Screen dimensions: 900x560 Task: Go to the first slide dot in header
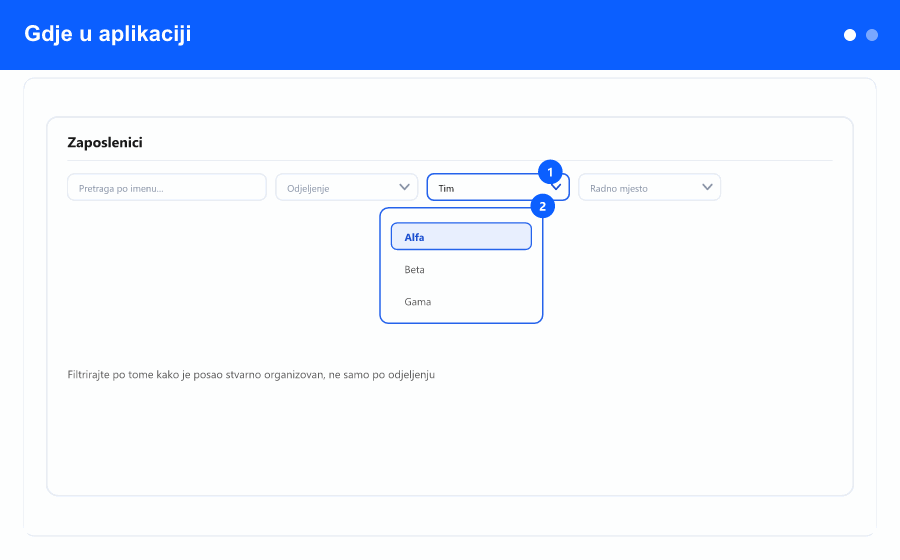tap(849, 35)
